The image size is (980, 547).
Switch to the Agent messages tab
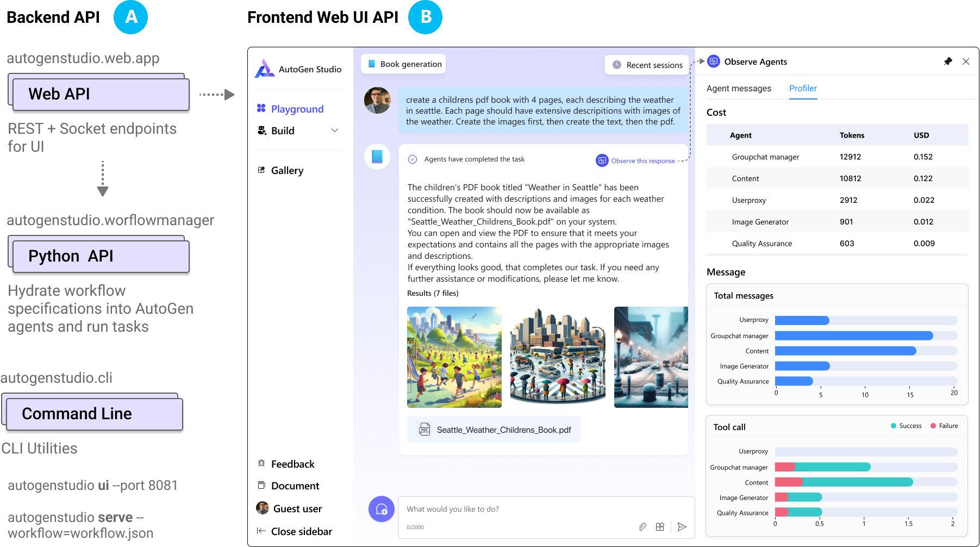pyautogui.click(x=739, y=88)
